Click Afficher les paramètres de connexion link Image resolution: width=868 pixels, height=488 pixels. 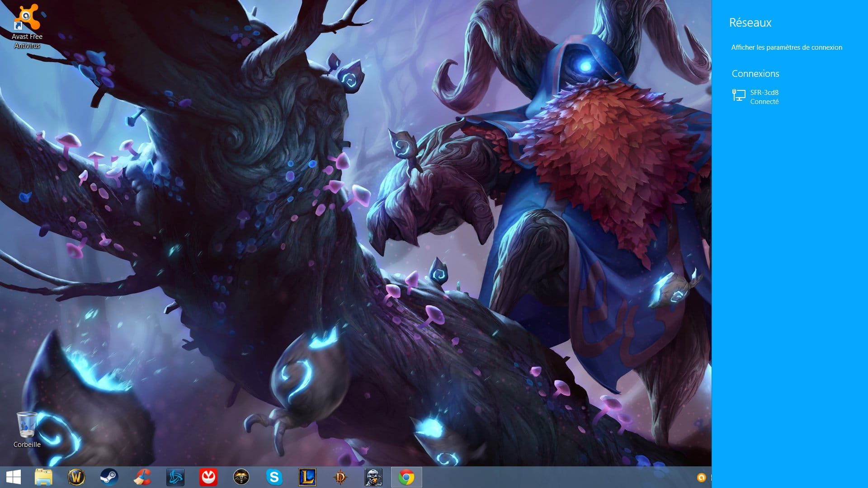click(x=787, y=47)
